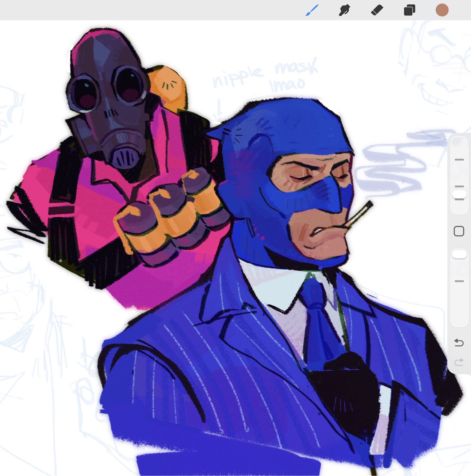Undo the last stroke with the undo arrow

pyautogui.click(x=459, y=342)
